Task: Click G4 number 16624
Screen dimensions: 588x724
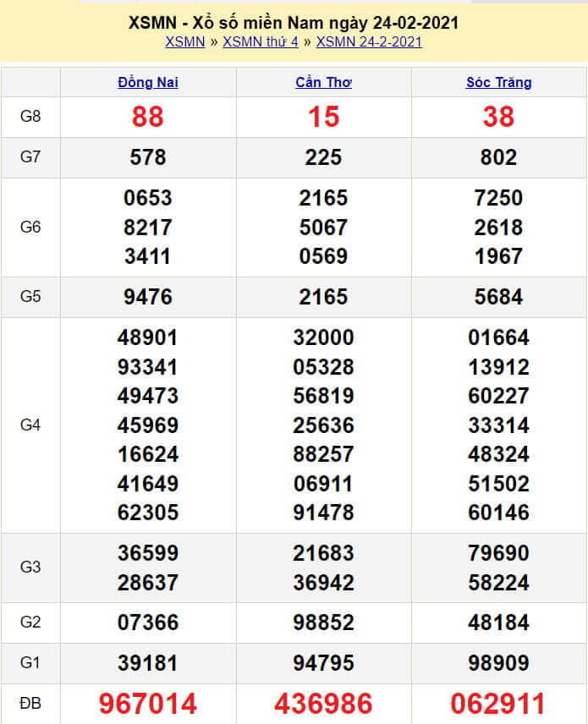Action: pyautogui.click(x=148, y=454)
